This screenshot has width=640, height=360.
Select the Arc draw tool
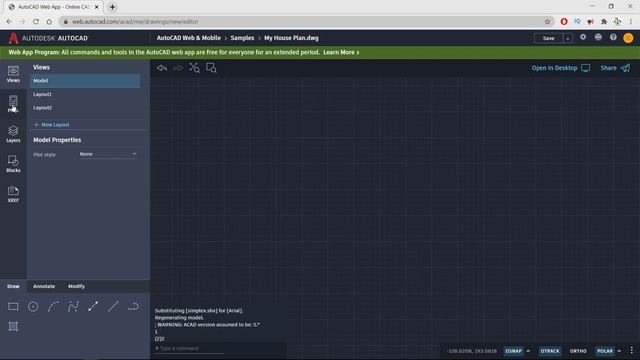[x=53, y=307]
